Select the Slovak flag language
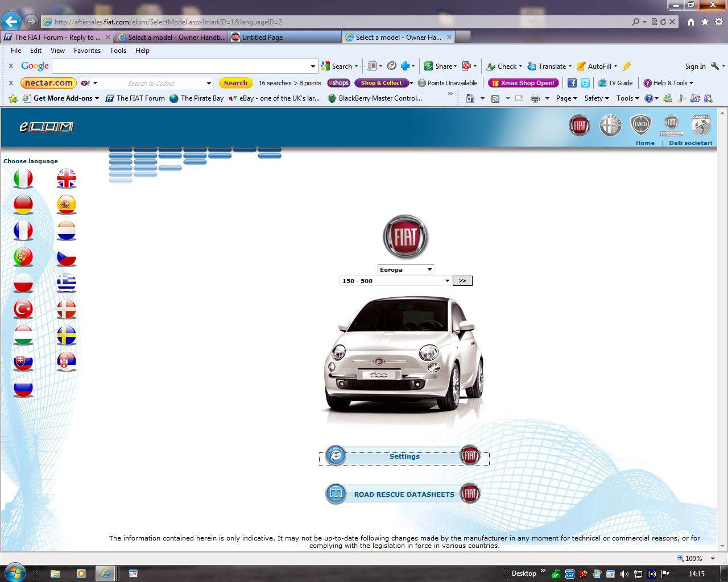 (23, 361)
